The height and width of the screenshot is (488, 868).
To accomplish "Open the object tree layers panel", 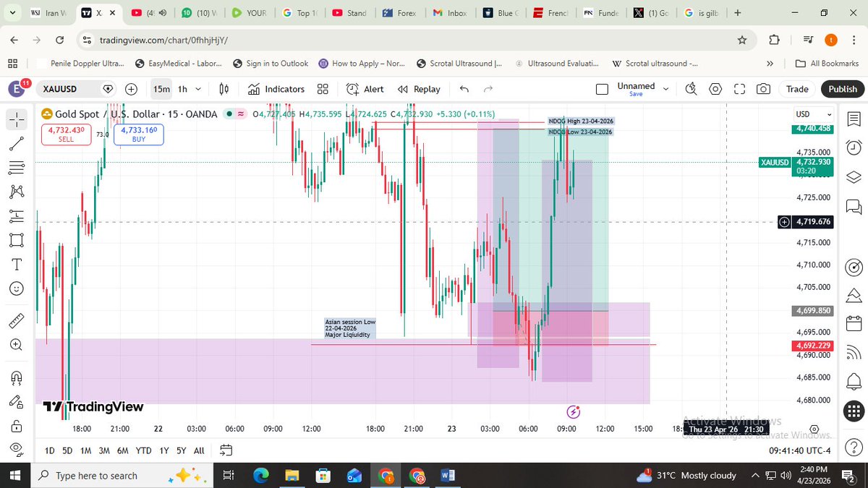I will 853,178.
